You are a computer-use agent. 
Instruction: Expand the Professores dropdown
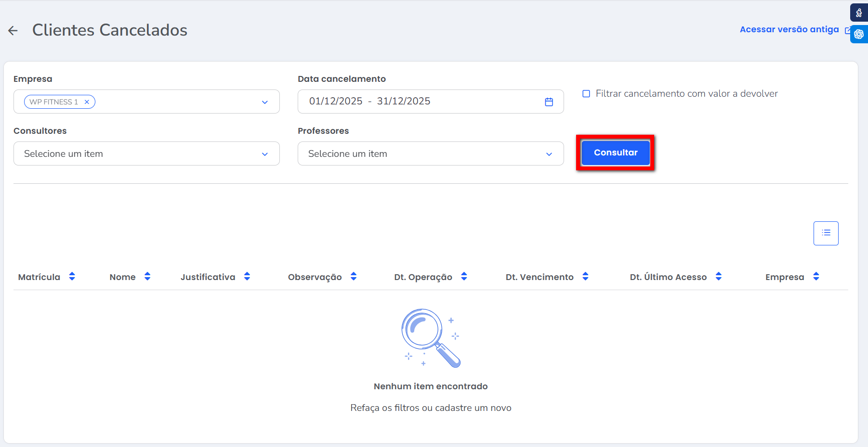[x=549, y=154]
